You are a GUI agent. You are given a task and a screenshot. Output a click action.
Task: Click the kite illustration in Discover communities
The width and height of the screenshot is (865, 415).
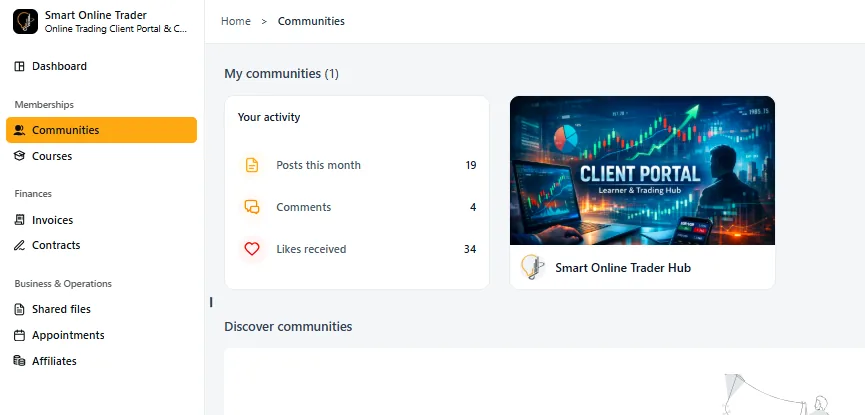777,394
